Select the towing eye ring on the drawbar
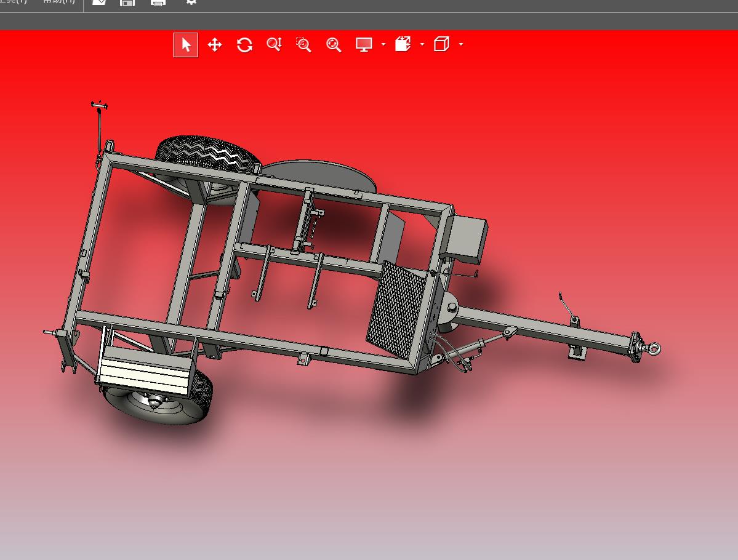This screenshot has height=560, width=738. point(653,348)
